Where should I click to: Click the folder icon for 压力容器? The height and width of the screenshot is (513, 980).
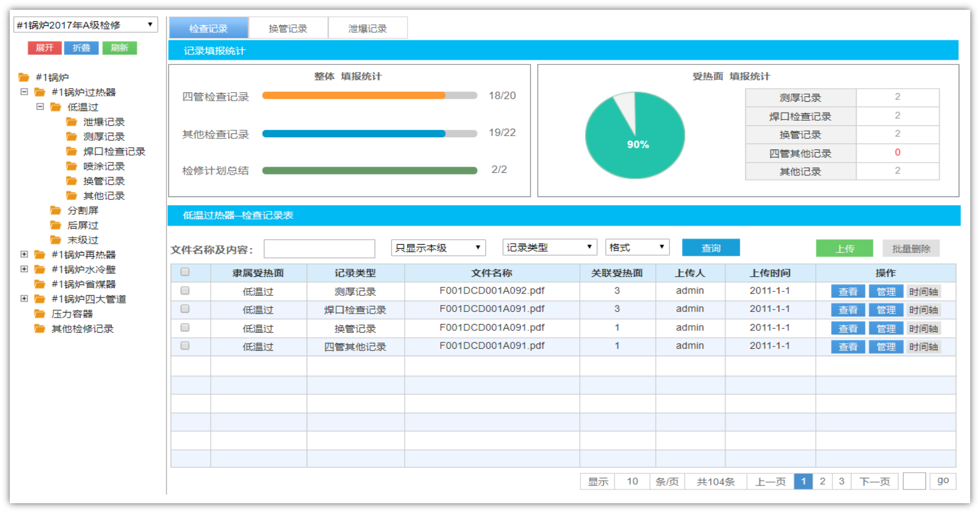coord(40,314)
